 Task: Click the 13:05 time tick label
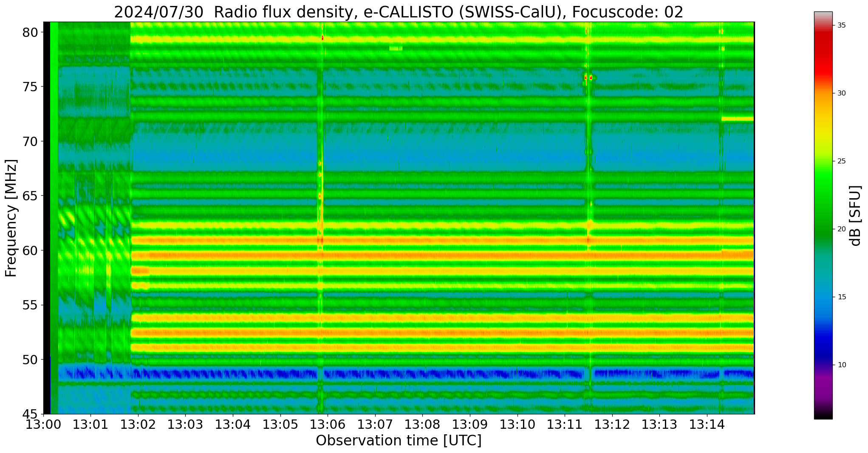[x=280, y=424]
